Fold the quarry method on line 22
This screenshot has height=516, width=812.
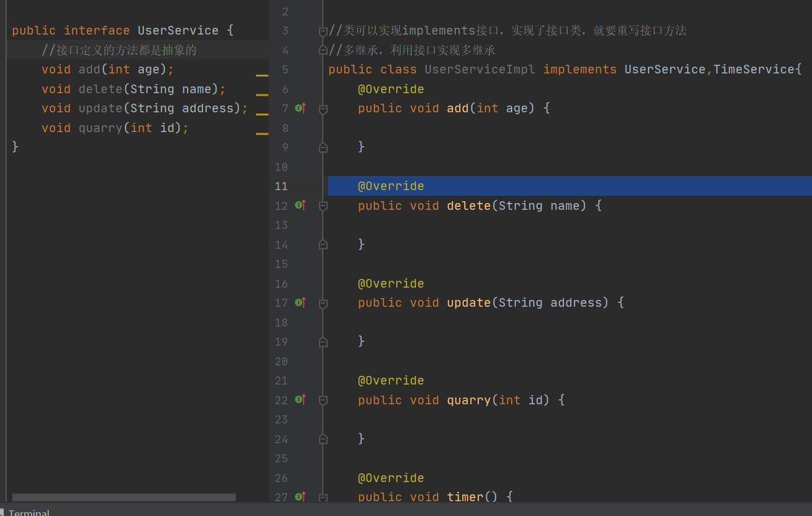323,400
